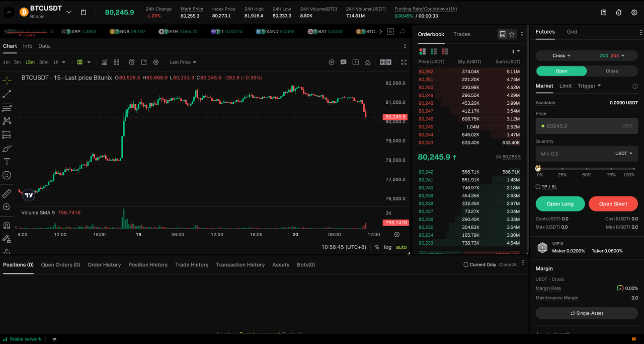The height and width of the screenshot is (344, 644).
Task: Toggle percent scale on the chart
Action: (377, 247)
